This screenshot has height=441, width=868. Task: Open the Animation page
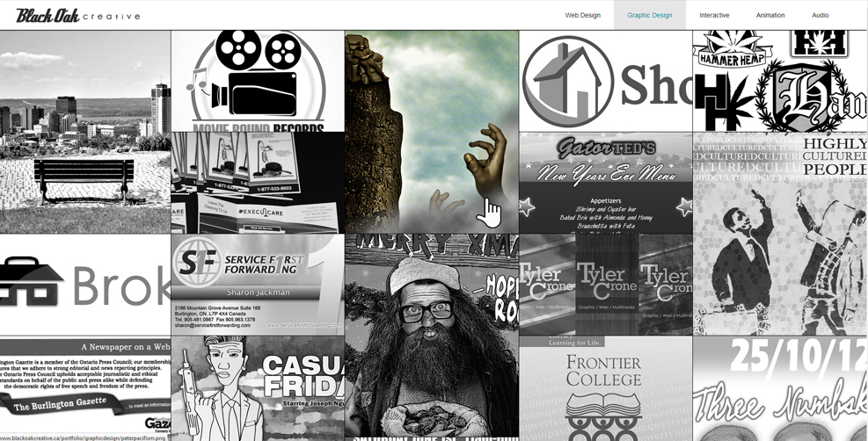tap(770, 16)
